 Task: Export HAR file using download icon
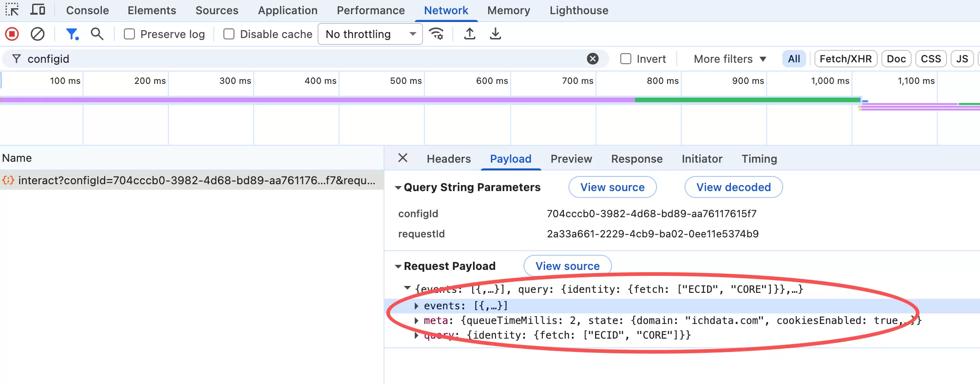(495, 34)
